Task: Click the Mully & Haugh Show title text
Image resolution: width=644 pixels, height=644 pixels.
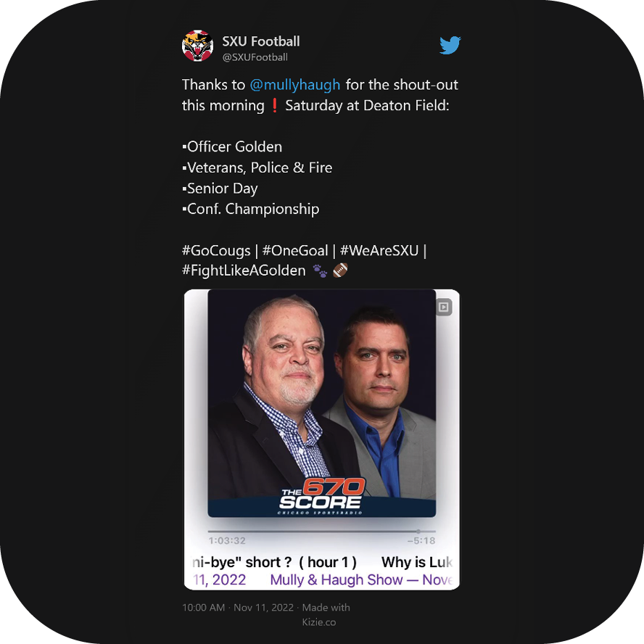Action: (336, 579)
